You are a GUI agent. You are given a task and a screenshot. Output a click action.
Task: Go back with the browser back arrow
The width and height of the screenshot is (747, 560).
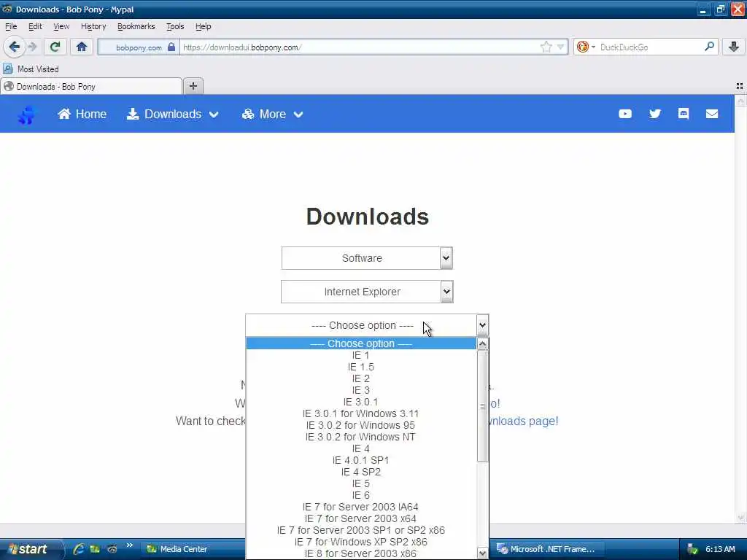tap(14, 47)
